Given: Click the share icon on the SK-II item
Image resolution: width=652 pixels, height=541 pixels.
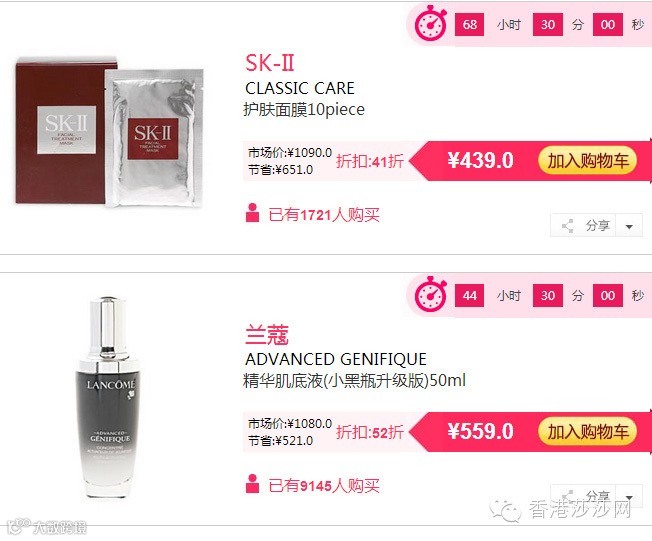Looking at the screenshot, I should (568, 226).
